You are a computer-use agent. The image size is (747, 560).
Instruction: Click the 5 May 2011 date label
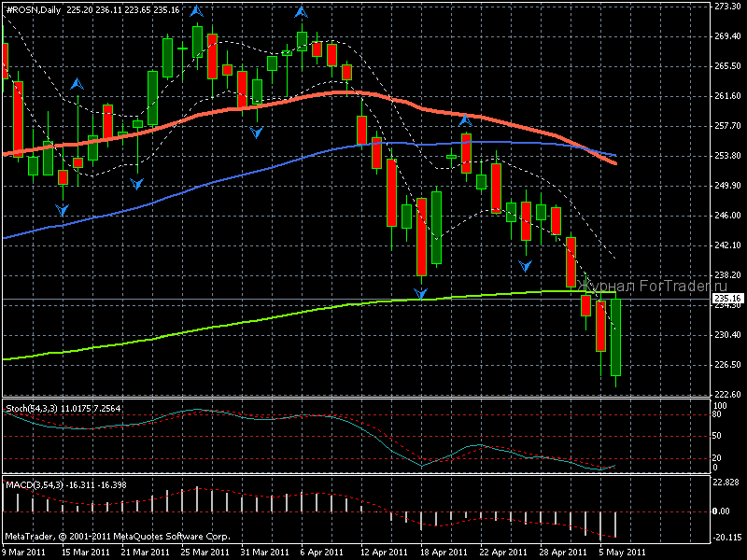[621, 553]
